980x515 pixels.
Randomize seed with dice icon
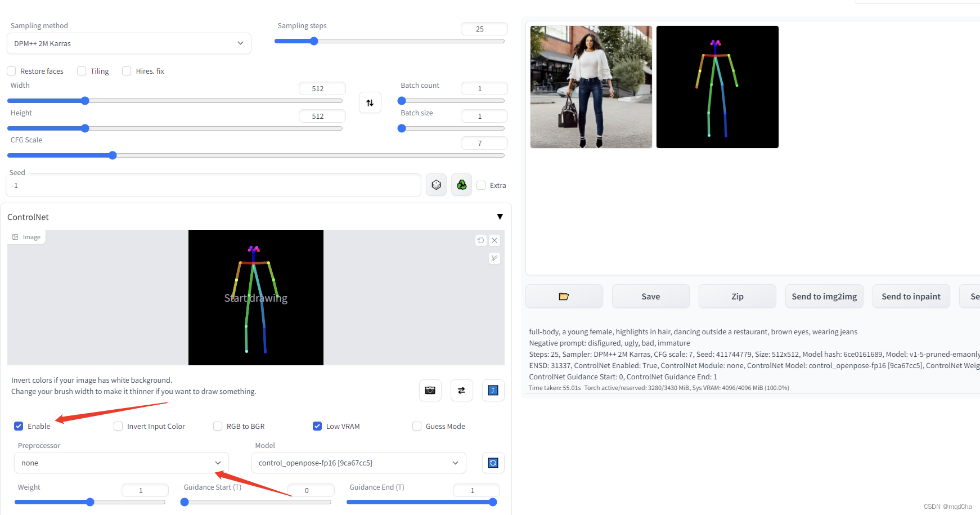(x=436, y=185)
